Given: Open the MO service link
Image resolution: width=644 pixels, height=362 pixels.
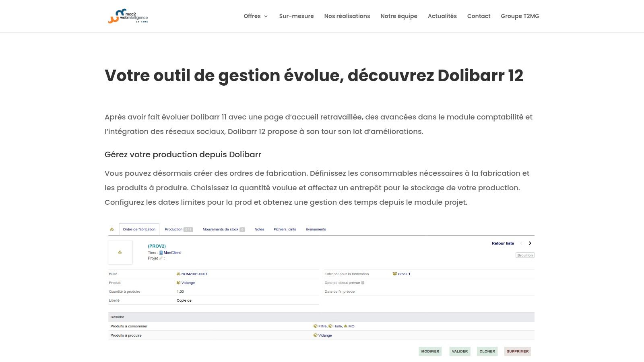Looking at the screenshot, I should 351,326.
